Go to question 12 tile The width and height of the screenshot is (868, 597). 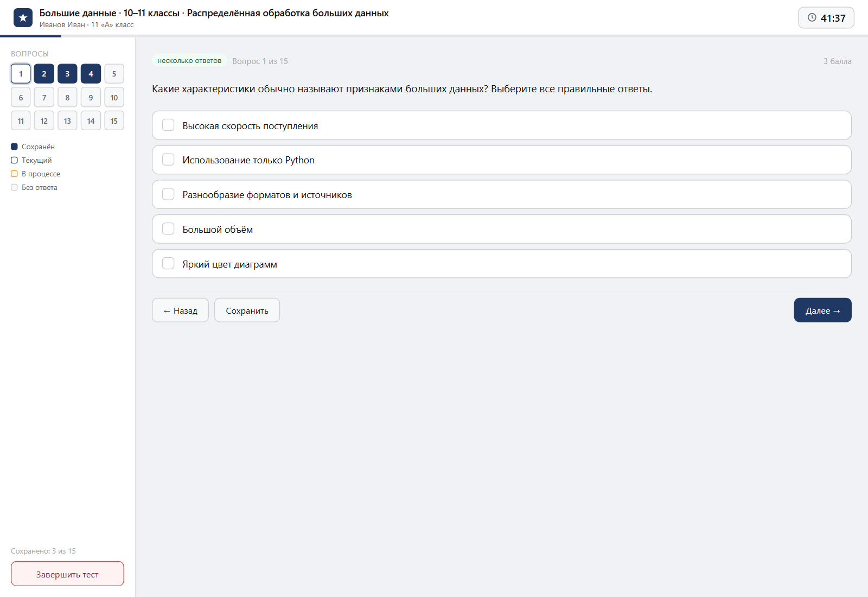[44, 121]
